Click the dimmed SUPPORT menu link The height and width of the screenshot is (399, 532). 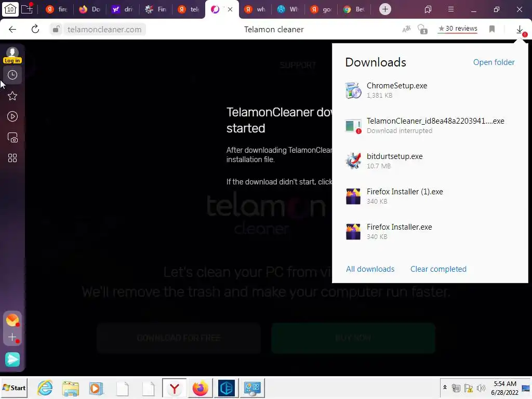[x=298, y=65]
